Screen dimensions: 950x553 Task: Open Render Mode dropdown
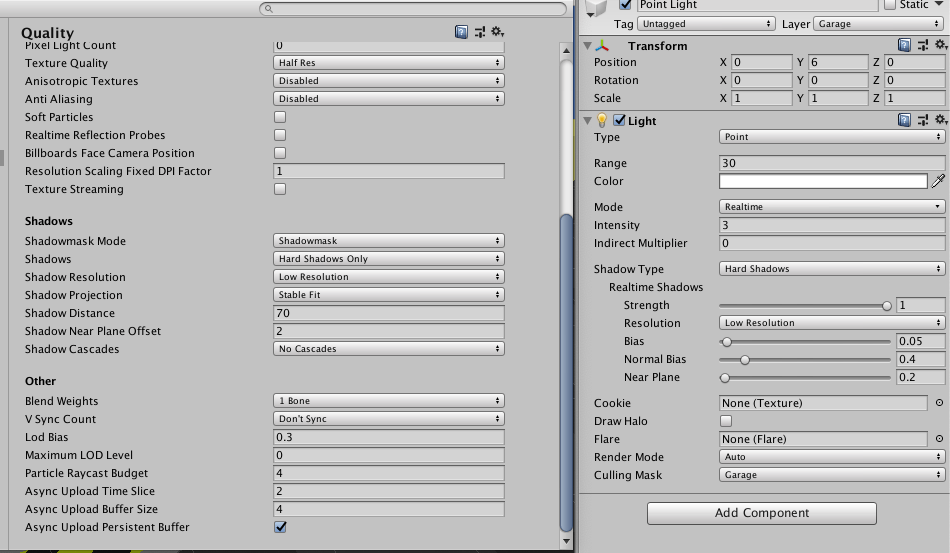click(832, 457)
